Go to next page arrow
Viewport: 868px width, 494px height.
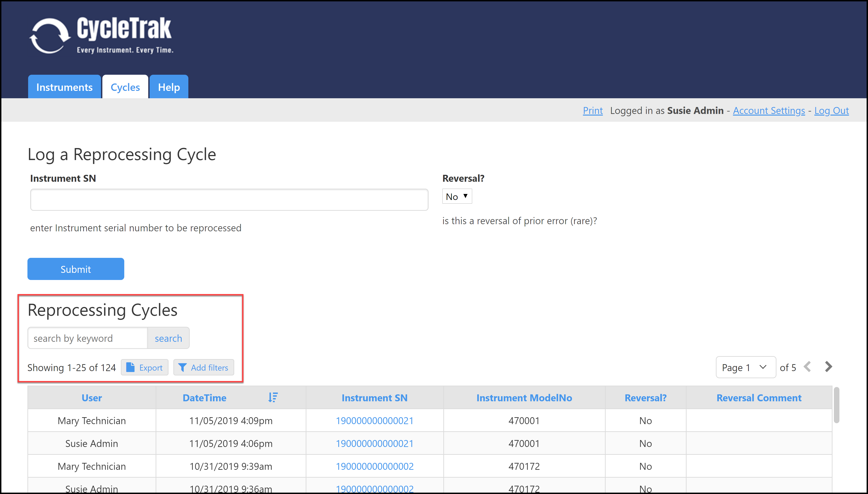click(x=828, y=367)
